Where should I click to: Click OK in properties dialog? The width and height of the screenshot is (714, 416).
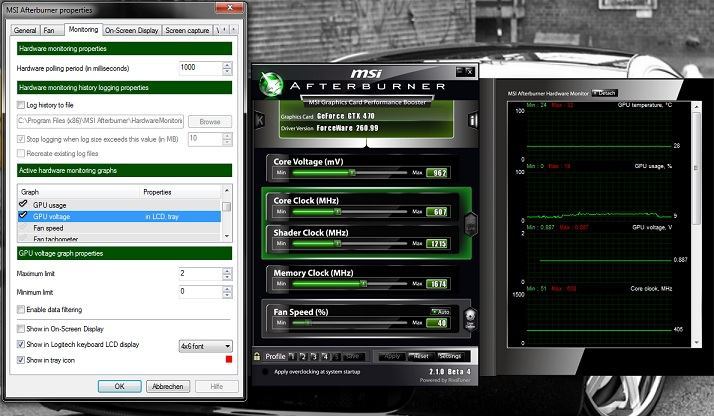click(x=119, y=386)
